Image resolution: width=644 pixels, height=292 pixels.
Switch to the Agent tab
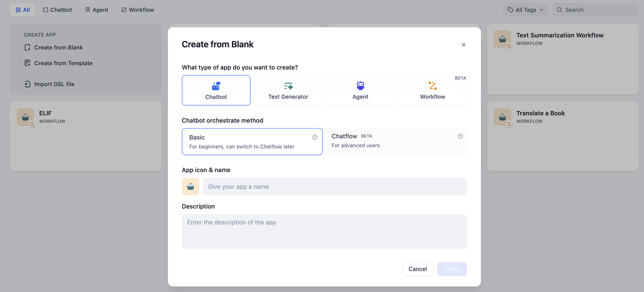tap(96, 10)
